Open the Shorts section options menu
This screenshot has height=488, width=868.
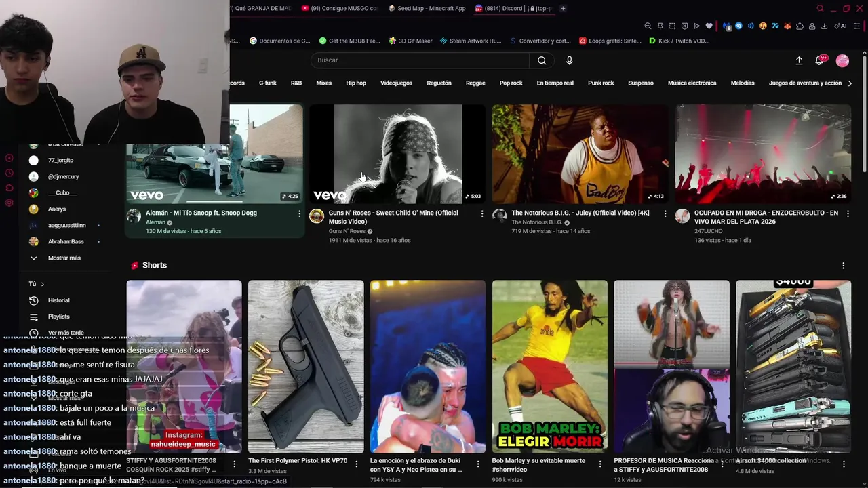pyautogui.click(x=843, y=266)
